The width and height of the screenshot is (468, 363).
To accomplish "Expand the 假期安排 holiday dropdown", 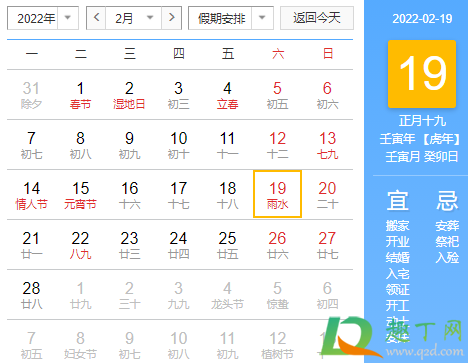I will point(231,18).
